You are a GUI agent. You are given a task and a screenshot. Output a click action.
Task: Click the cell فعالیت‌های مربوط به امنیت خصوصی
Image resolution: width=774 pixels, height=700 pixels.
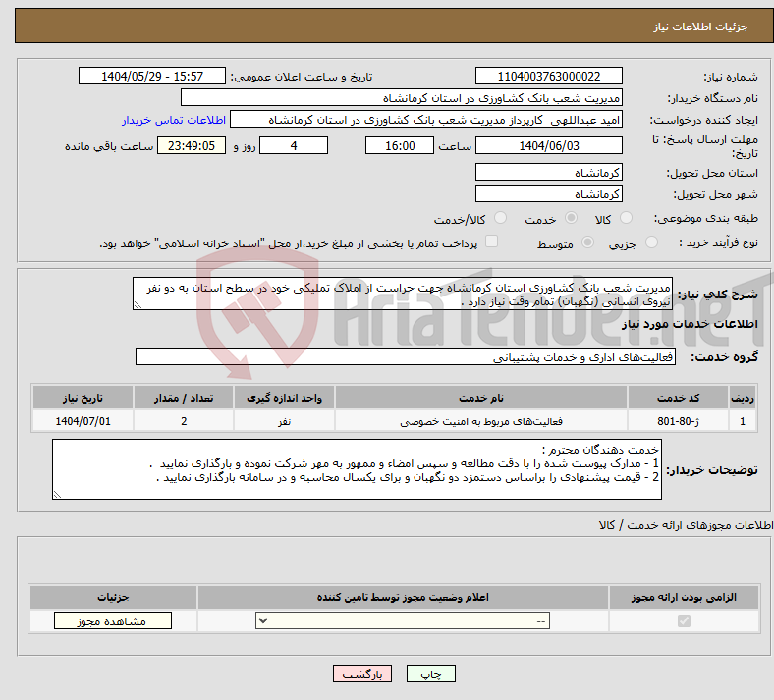480,421
